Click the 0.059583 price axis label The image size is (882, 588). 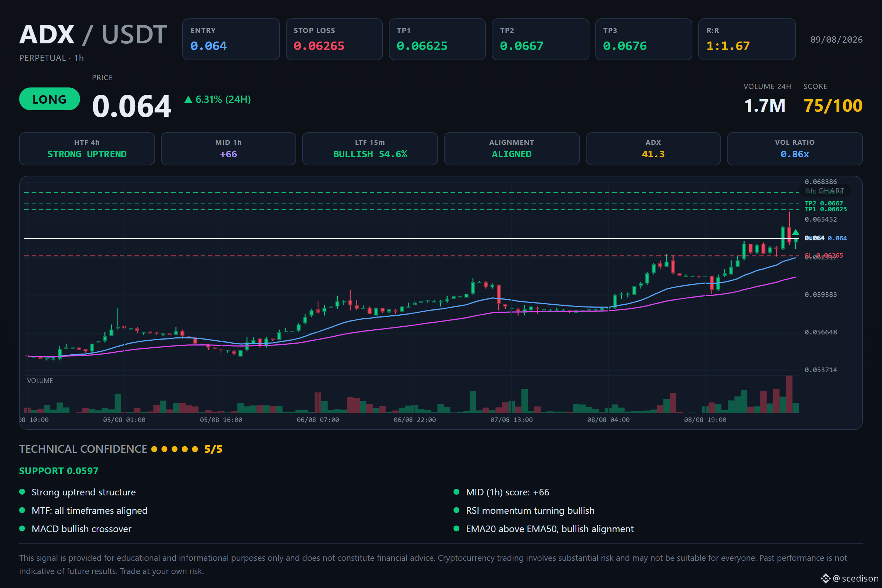(x=821, y=295)
